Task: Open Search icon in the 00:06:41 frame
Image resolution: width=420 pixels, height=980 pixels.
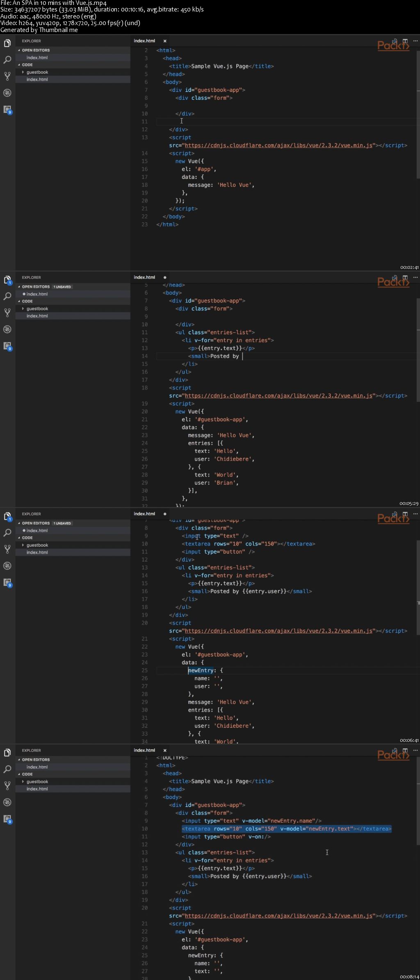Action: tap(7, 533)
